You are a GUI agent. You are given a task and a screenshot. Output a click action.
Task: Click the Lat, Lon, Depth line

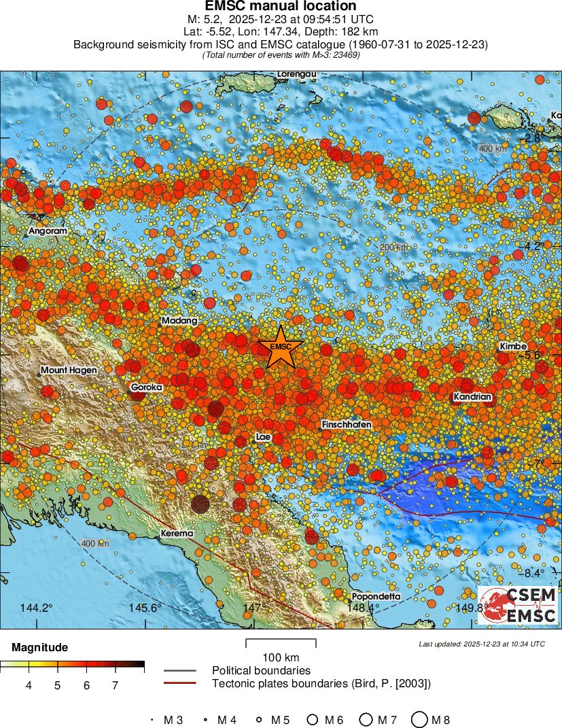281,32
